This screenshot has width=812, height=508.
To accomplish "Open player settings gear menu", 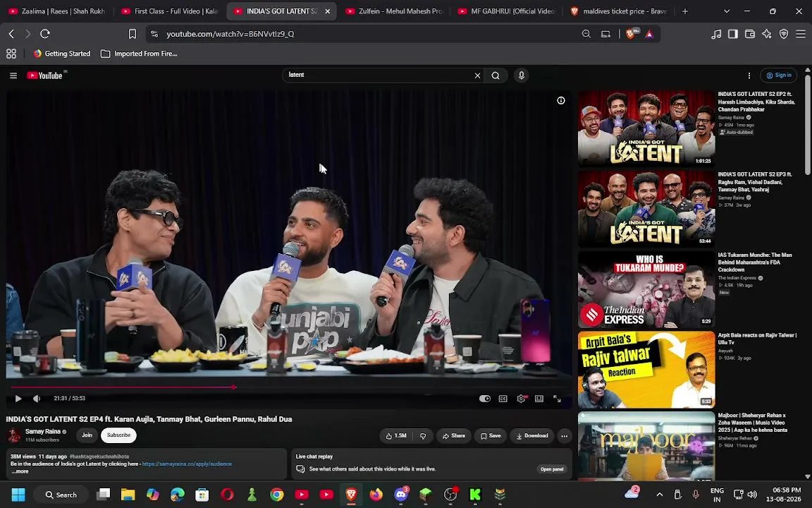I will [x=521, y=399].
